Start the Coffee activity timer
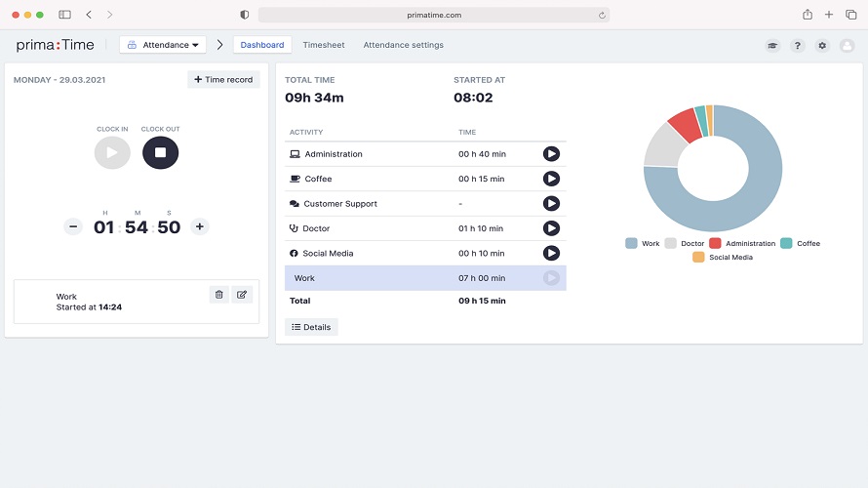Viewport: 868px width, 488px height. [x=551, y=179]
